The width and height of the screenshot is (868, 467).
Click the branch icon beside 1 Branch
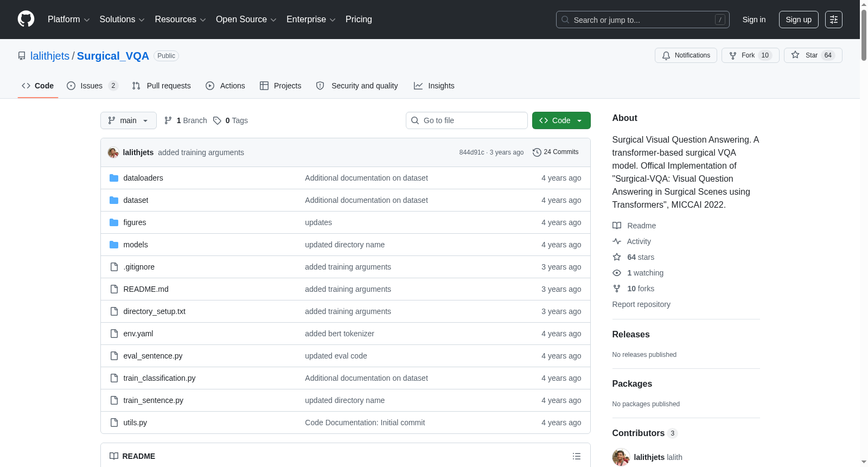point(168,120)
